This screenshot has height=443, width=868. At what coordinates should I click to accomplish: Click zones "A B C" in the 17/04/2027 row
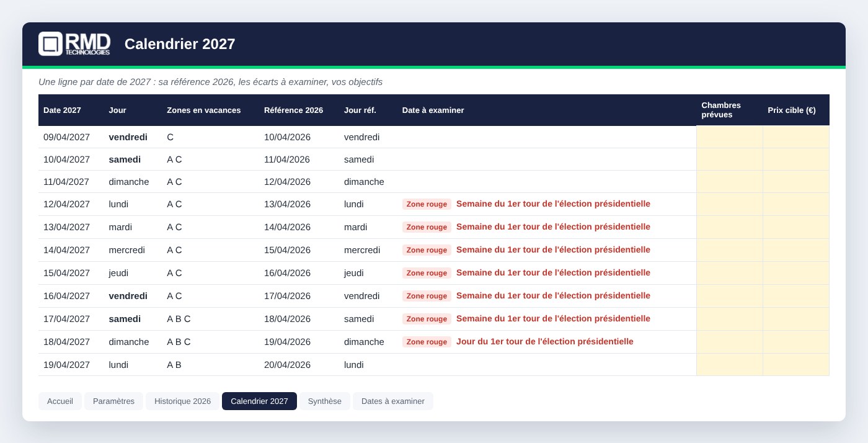[179, 319]
